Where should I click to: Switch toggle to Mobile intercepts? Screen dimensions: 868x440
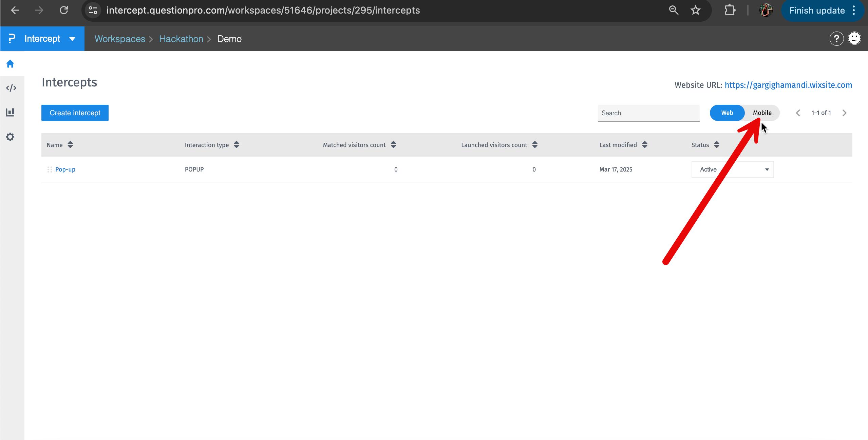[762, 113]
